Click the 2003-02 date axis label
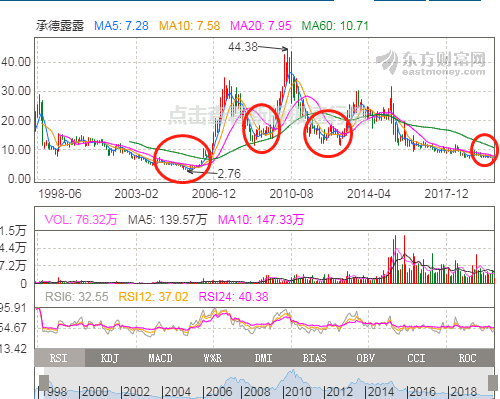Viewport: 500px width, 399px height. coord(136,194)
